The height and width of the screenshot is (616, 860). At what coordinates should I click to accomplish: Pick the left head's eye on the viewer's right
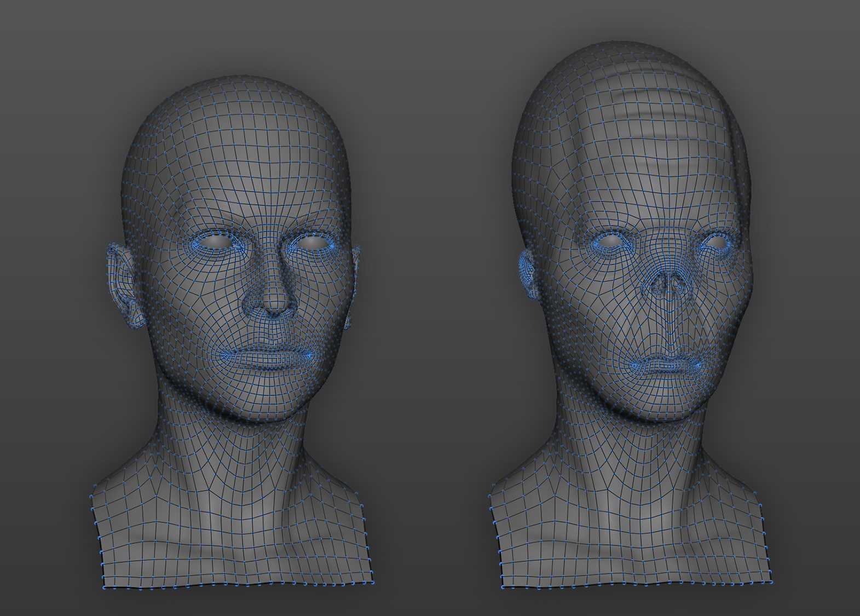[311, 241]
